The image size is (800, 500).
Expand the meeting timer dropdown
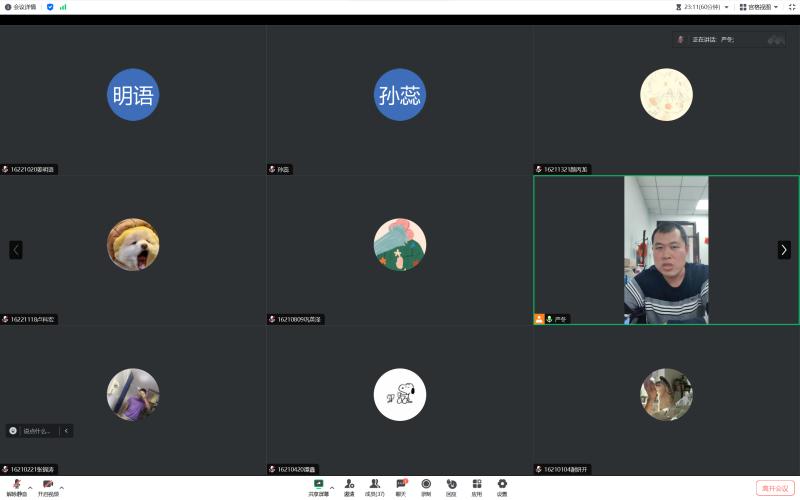726,7
